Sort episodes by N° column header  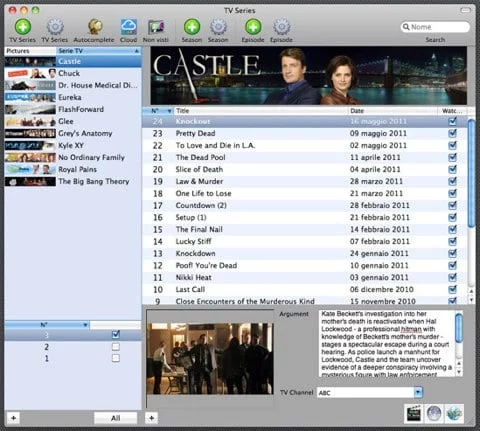[x=158, y=111]
